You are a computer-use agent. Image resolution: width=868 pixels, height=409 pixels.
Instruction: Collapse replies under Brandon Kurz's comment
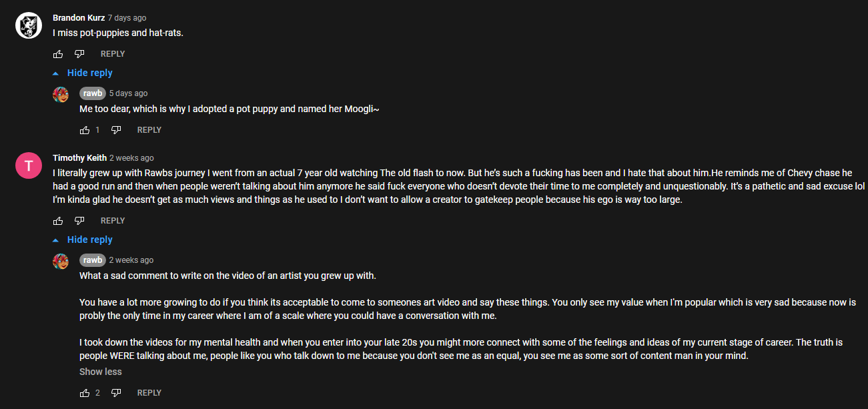[x=83, y=73]
